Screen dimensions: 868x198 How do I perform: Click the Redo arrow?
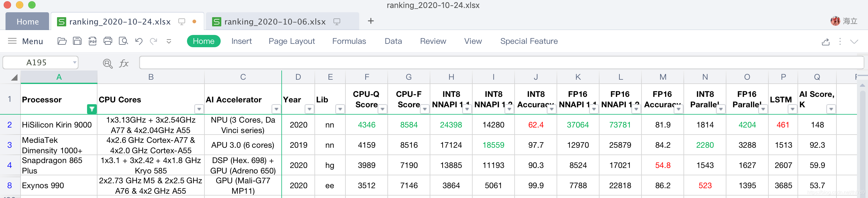154,41
